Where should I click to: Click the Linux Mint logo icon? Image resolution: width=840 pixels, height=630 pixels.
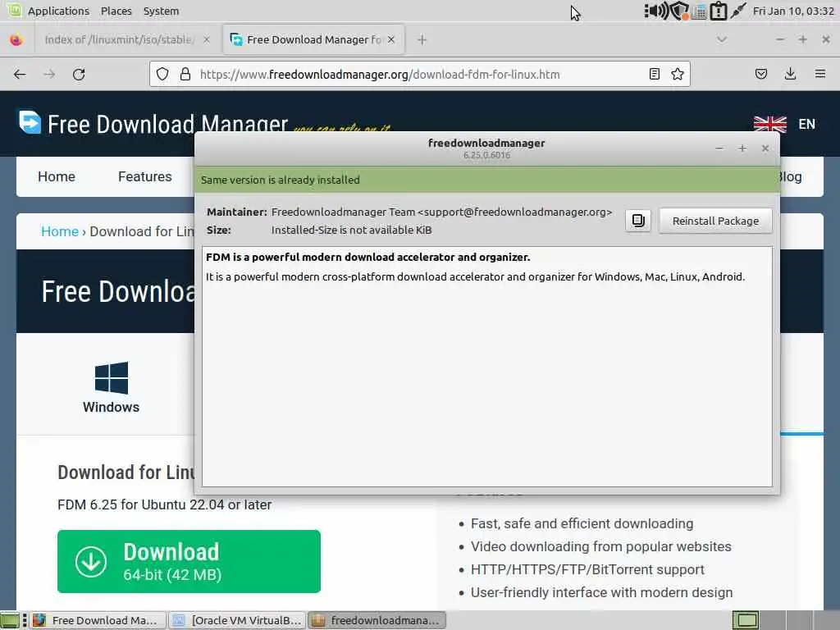pos(14,10)
